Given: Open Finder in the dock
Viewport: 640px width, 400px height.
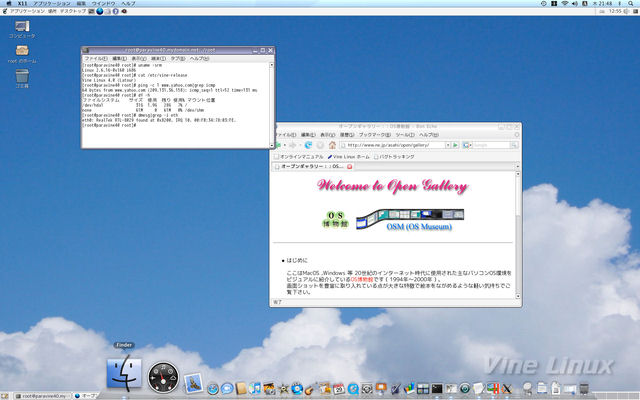Looking at the screenshot, I should (124, 373).
